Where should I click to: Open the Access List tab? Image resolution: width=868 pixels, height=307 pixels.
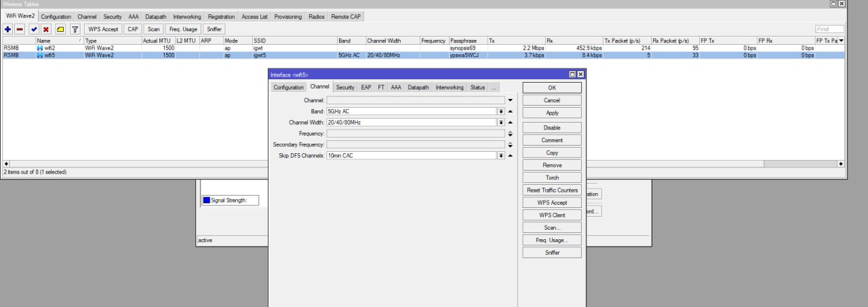255,16
